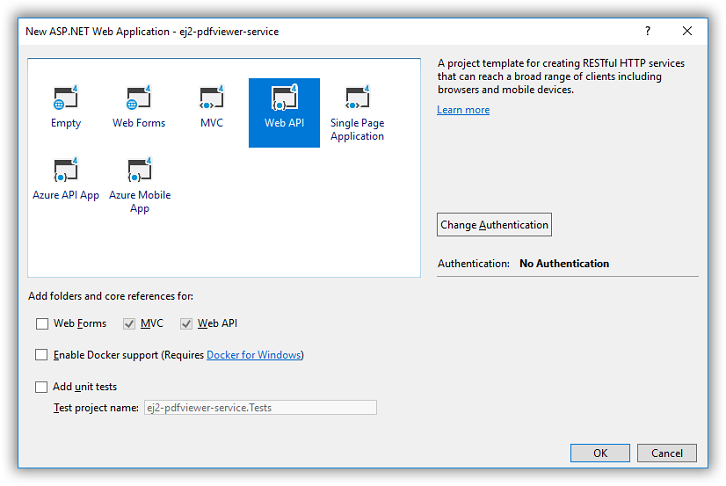Click the 'No Authentication' status text
Viewport: 726px width, 486px height.
[564, 263]
